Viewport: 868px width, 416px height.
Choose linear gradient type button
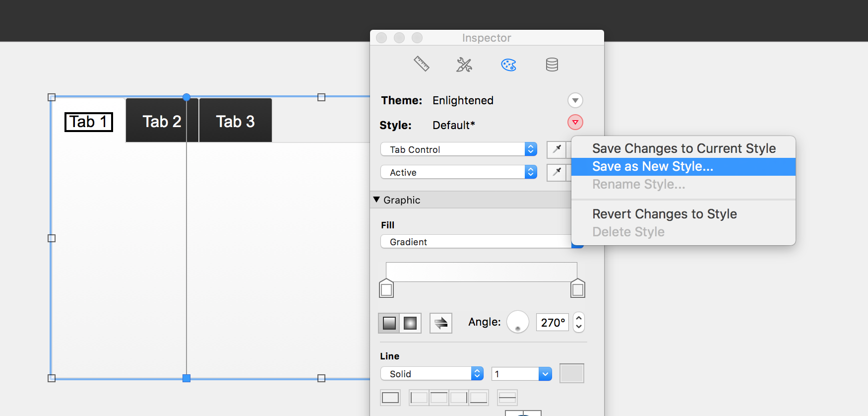click(x=389, y=323)
